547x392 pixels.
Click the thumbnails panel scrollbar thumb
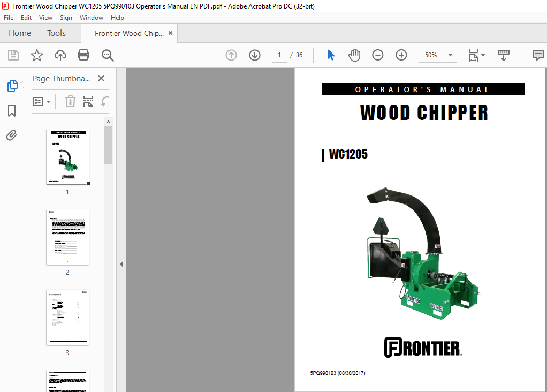(108, 145)
